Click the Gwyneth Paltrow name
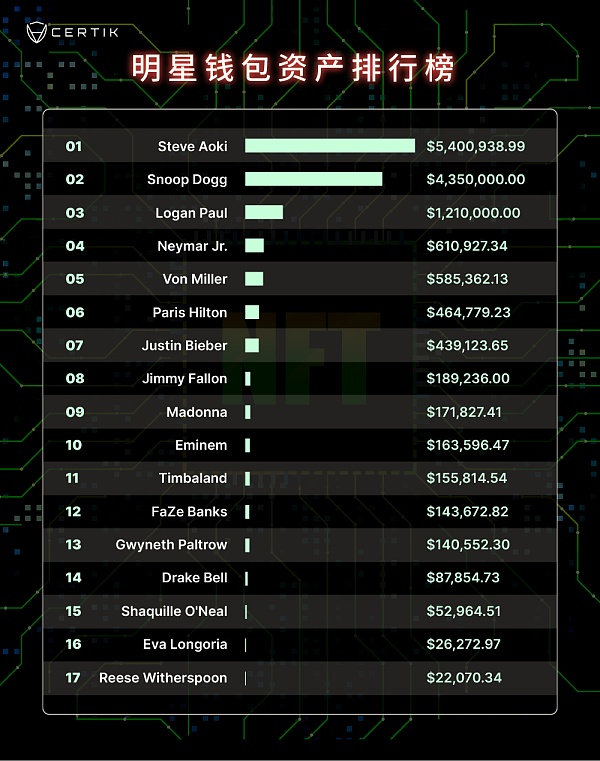The image size is (600, 761). pos(171,545)
